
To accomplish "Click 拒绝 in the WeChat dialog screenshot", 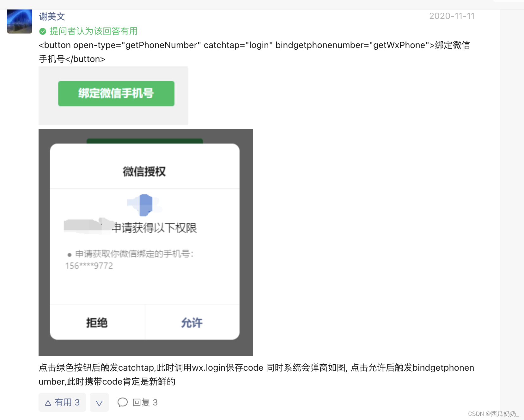I will pos(97,323).
